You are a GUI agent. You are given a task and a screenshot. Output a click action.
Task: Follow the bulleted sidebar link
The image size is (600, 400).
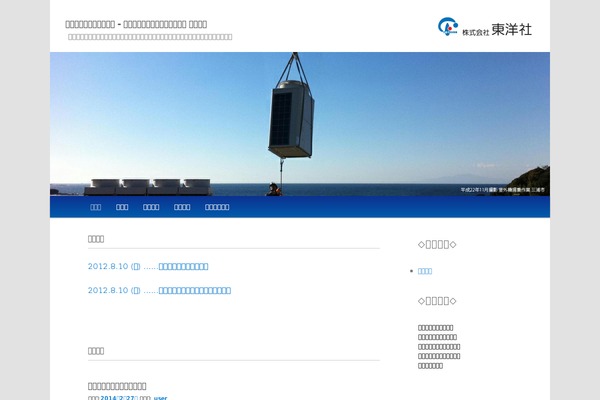click(x=425, y=271)
